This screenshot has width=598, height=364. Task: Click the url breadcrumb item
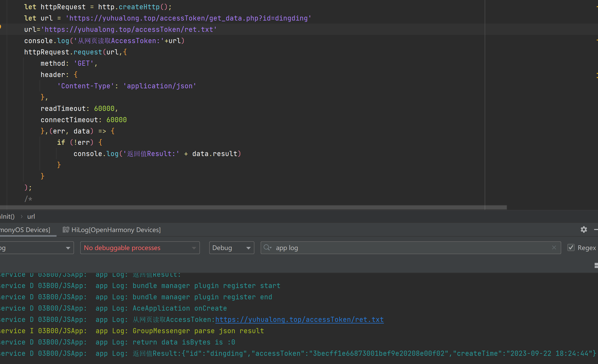31,216
